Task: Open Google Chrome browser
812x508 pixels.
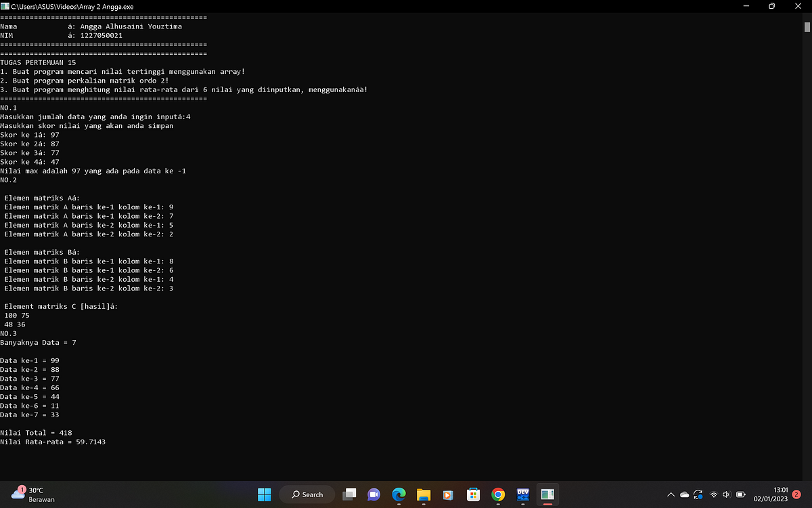Action: 497,494
